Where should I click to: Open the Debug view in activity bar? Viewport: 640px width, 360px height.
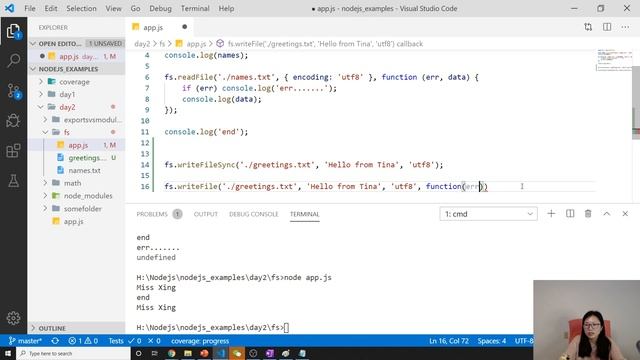tap(13, 121)
